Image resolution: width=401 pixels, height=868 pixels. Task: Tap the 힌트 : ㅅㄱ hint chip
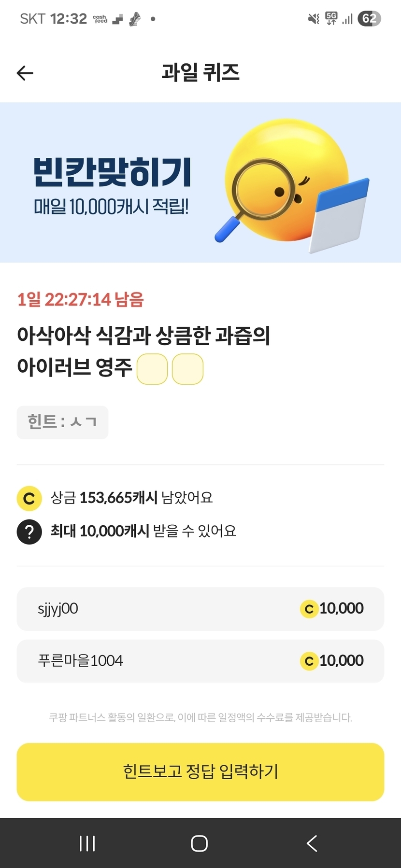62,422
